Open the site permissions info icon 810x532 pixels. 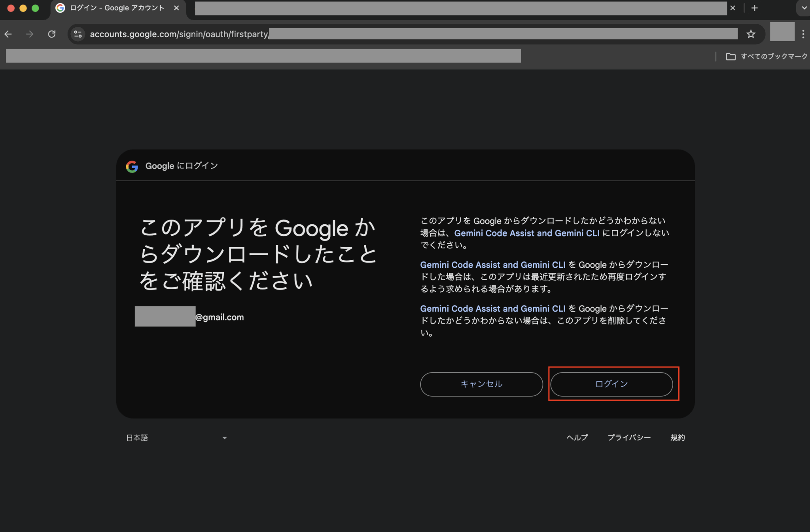[78, 34]
